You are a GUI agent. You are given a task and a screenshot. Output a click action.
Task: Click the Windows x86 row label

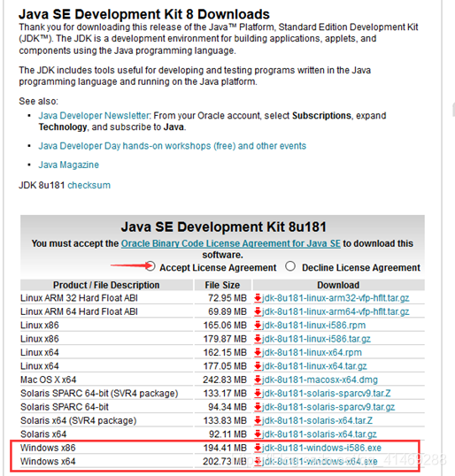pyautogui.click(x=48, y=448)
